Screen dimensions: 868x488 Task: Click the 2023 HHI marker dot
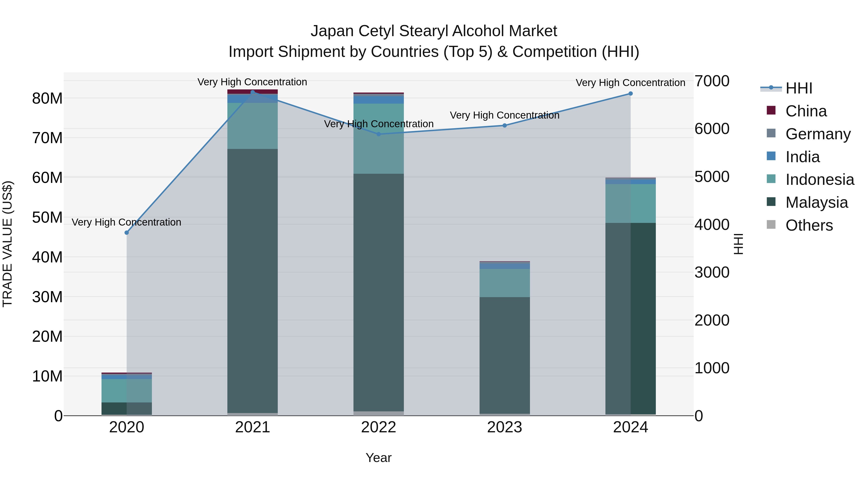[x=504, y=126]
